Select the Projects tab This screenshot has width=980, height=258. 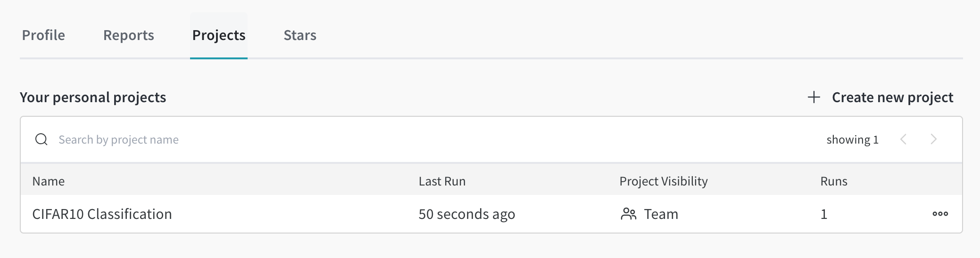(x=219, y=35)
